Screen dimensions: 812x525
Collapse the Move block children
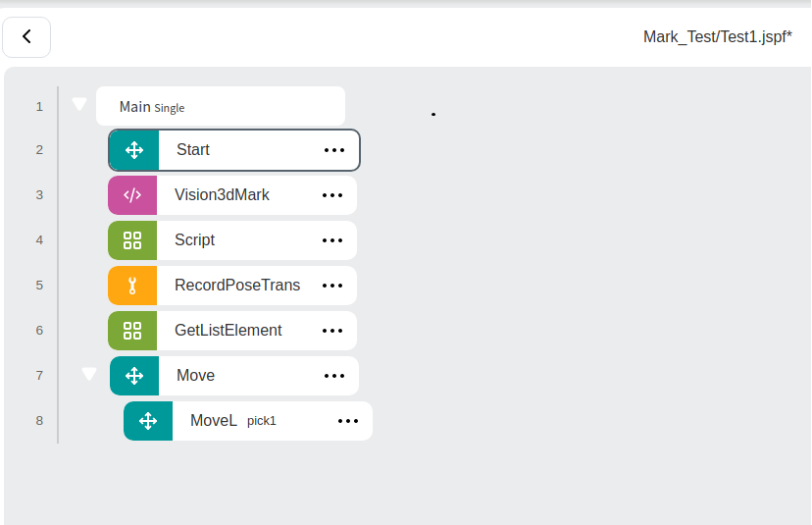[89, 374]
